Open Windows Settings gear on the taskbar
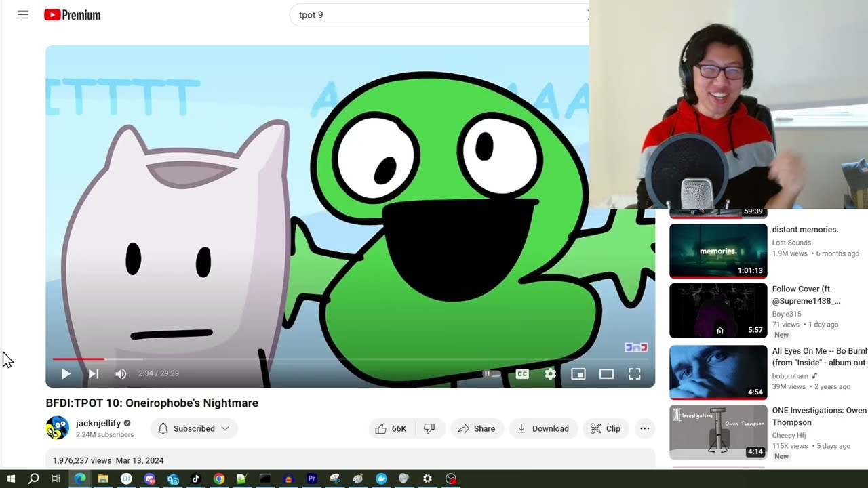The height and width of the screenshot is (488, 868). coord(427,479)
